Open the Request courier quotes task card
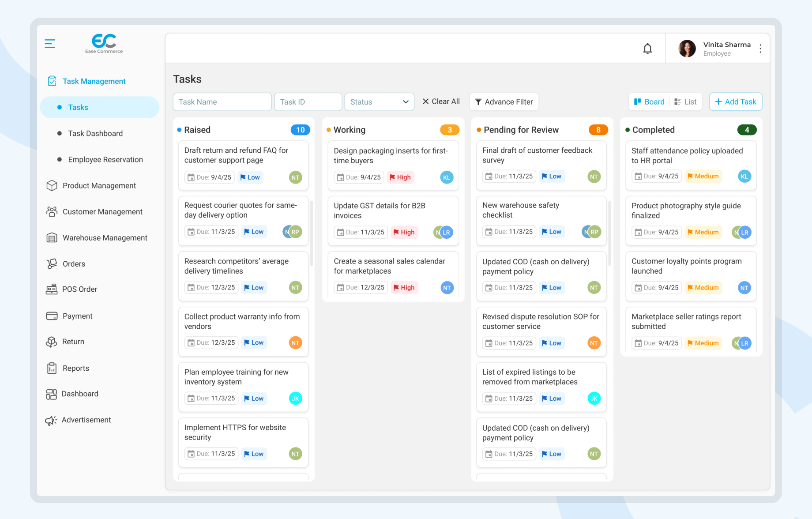812x519 pixels. click(x=243, y=221)
